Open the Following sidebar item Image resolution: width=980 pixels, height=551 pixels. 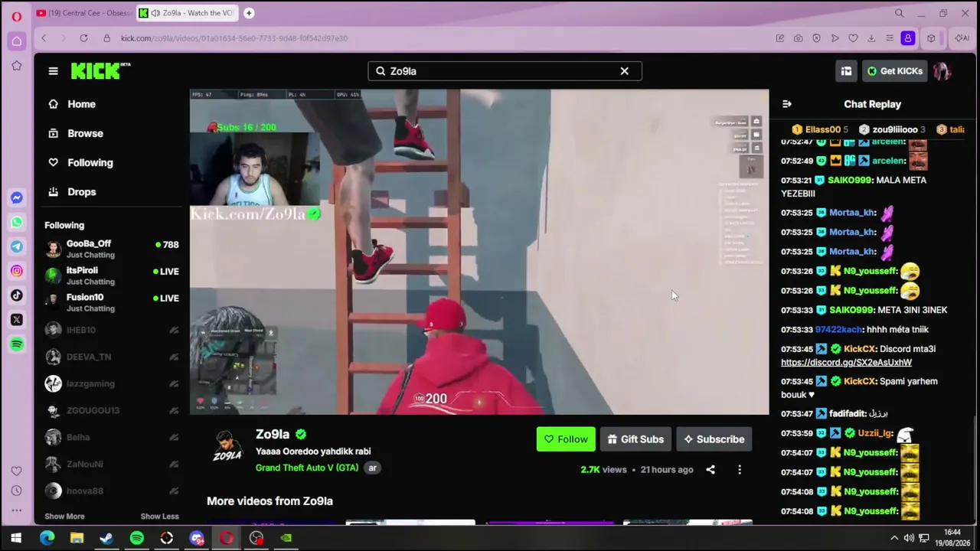(90, 162)
